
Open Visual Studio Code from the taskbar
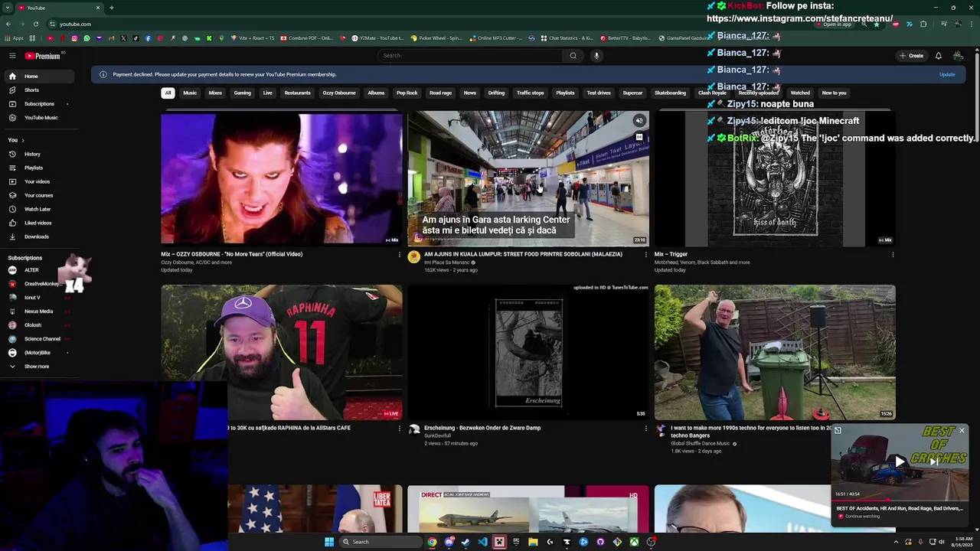482,542
